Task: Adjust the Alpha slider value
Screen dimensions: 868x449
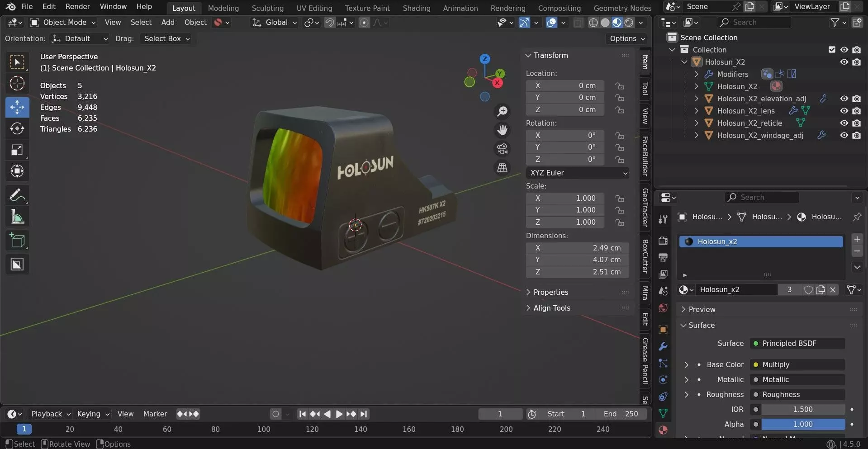Action: (803, 424)
